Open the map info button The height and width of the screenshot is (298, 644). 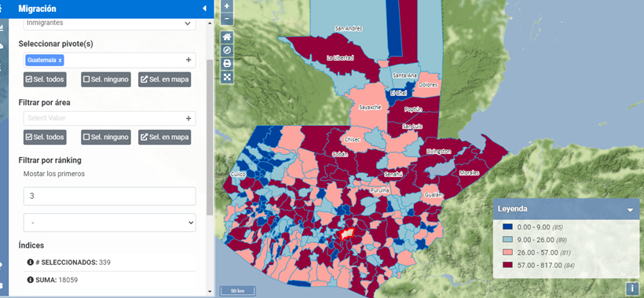pos(631,289)
